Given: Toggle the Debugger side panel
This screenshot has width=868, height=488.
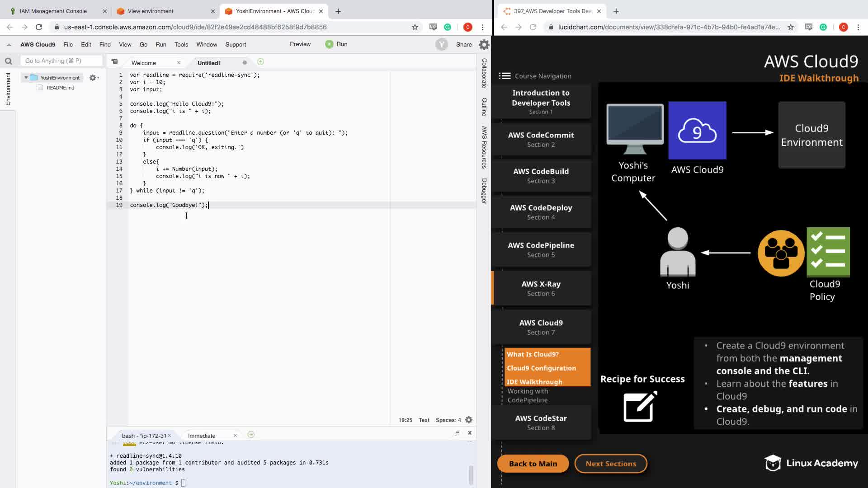Looking at the screenshot, I should 484,191.
